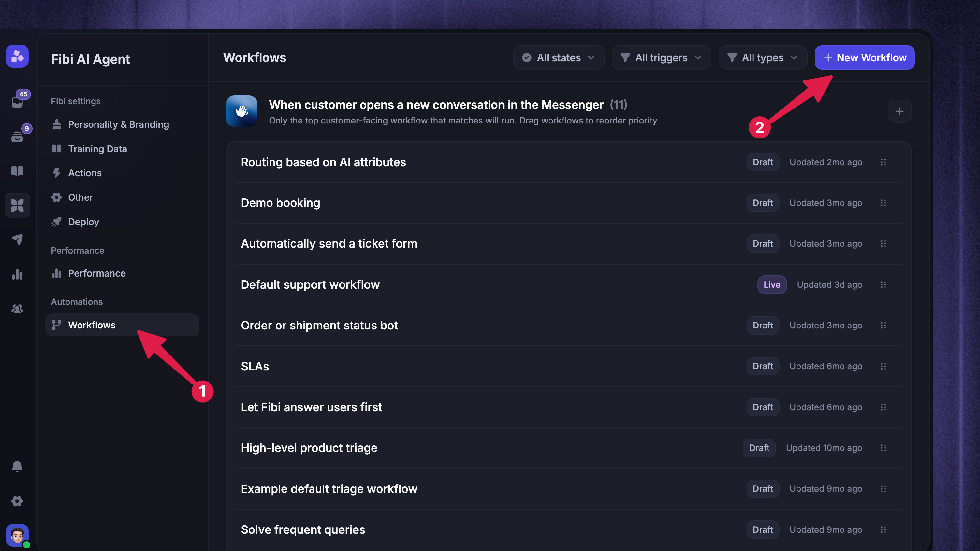Screen dimensions: 980x551
Task: Open High-level product triage workflow
Action: pyautogui.click(x=568, y=448)
